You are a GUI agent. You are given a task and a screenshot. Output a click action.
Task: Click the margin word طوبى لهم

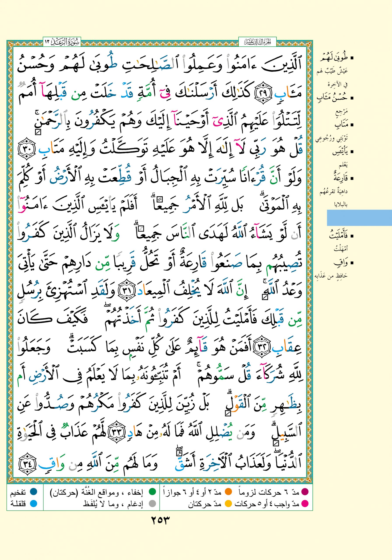click(334, 59)
